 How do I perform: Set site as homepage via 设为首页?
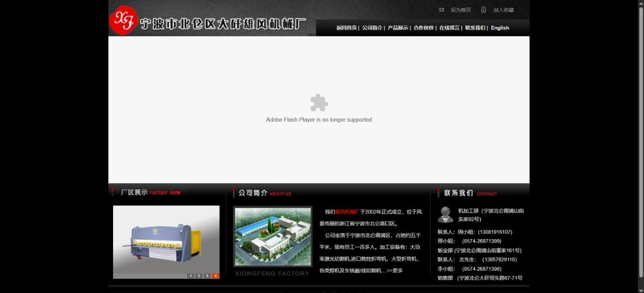point(461,10)
